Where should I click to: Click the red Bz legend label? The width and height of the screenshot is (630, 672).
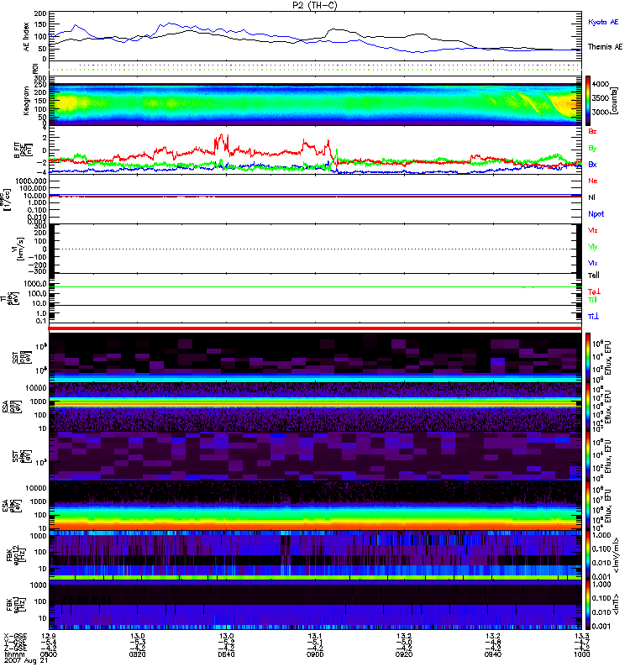[x=592, y=131]
